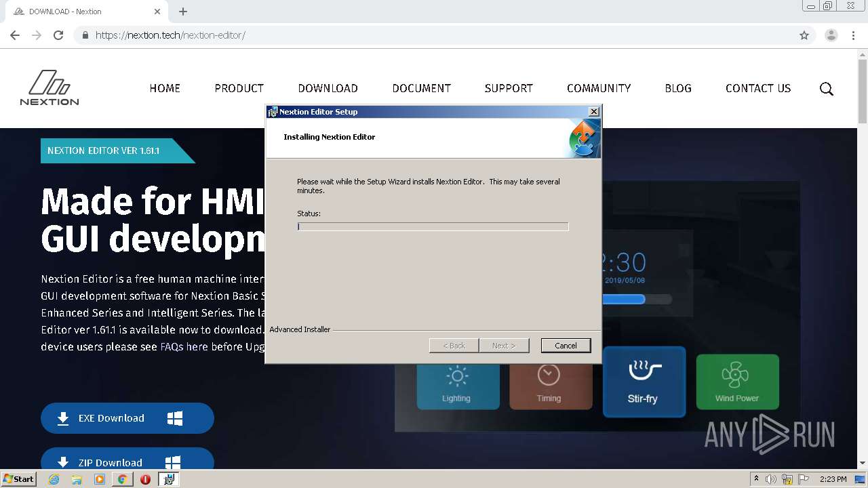Click the Timing tile icon
This screenshot has width=868, height=488.
[549, 375]
